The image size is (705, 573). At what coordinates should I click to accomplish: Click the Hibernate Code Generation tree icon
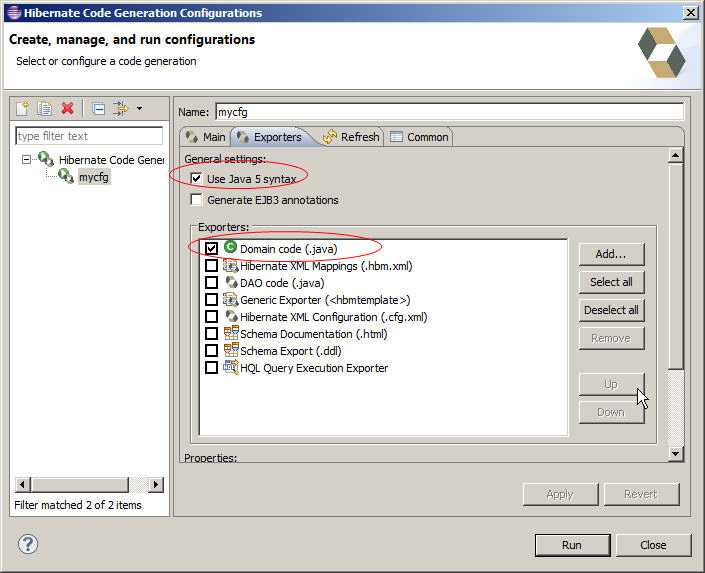pos(46,159)
